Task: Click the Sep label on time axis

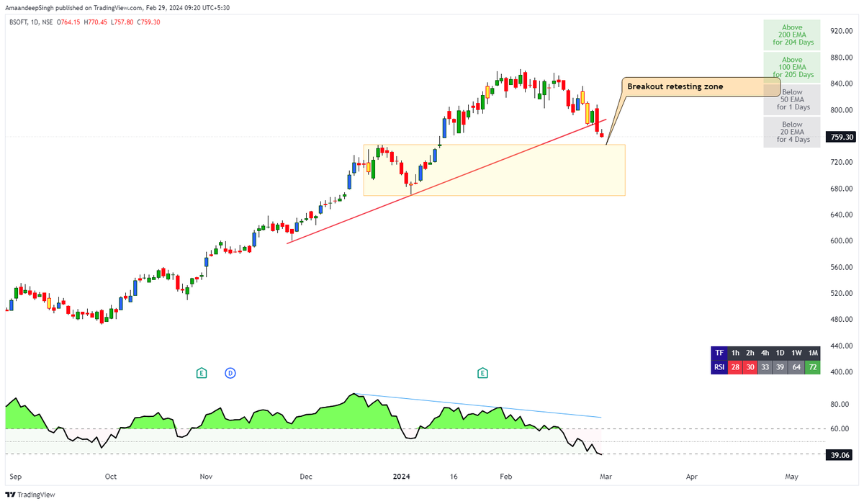Action: point(17,477)
